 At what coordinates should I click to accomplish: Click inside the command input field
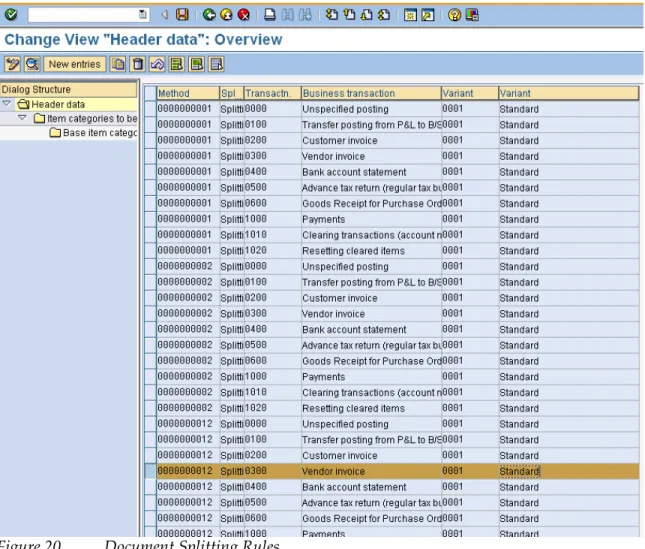[x=83, y=15]
